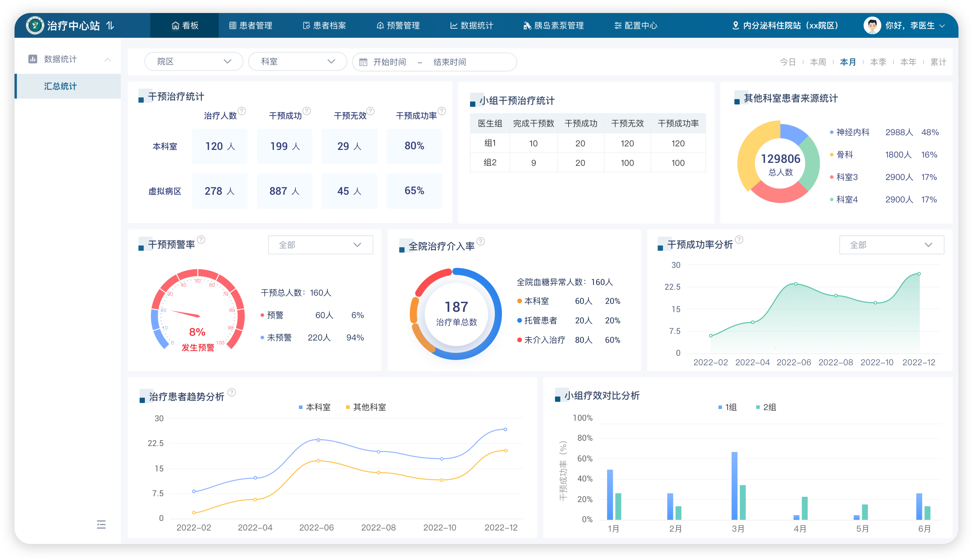973x560 pixels.
Task: Select 汇总统计 in the sidebar
Action: [x=68, y=86]
